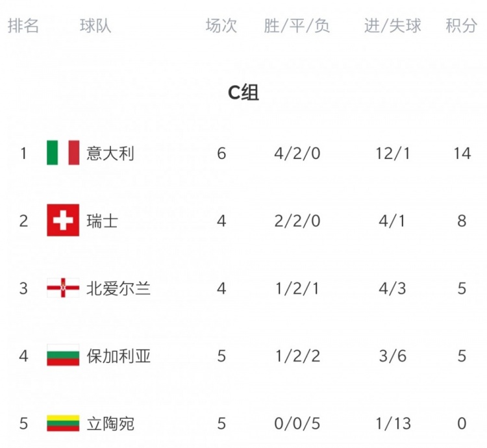Click the Switzerland flag icon
Viewport: 487px width, 448px height.
[x=63, y=220]
